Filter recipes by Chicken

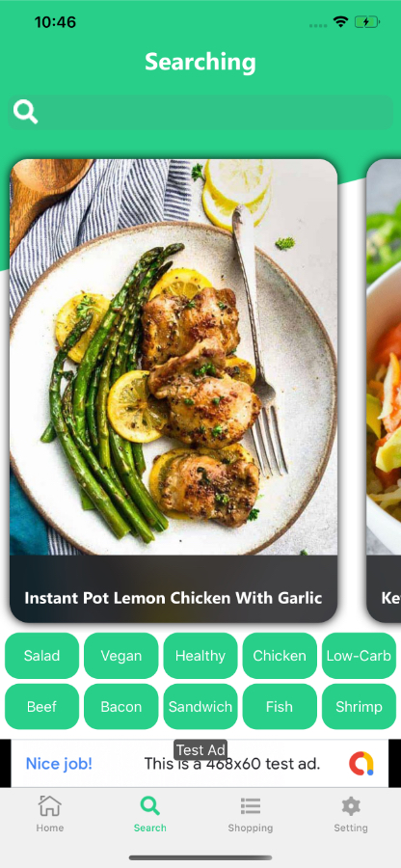pos(280,656)
